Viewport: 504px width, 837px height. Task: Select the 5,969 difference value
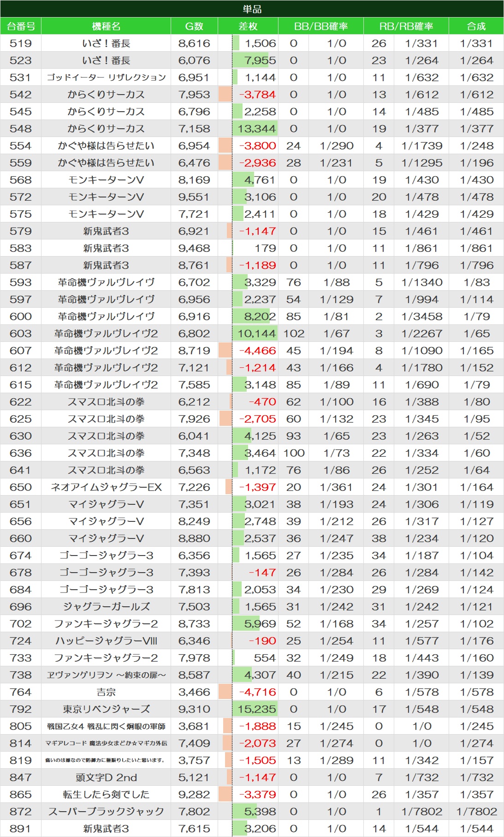pos(260,624)
